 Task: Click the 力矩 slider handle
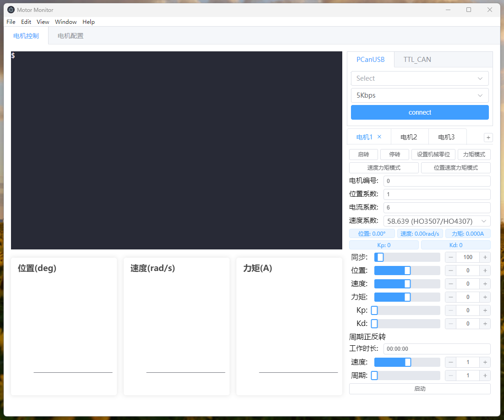coord(407,297)
